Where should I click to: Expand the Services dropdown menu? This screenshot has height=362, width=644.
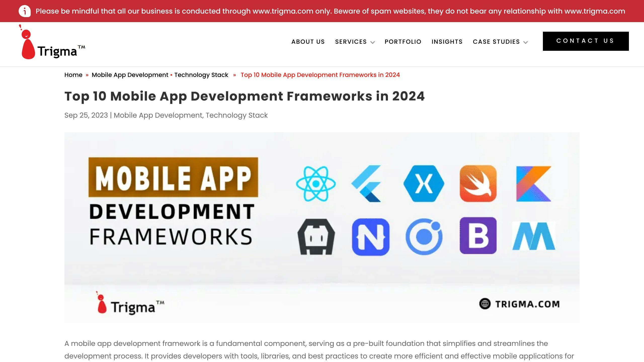pos(351,42)
